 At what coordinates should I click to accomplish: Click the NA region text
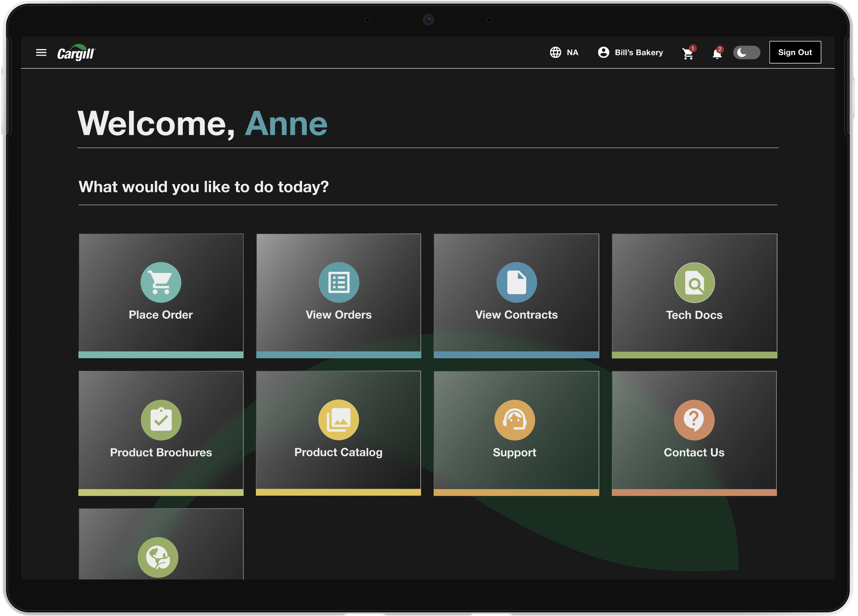pos(572,52)
